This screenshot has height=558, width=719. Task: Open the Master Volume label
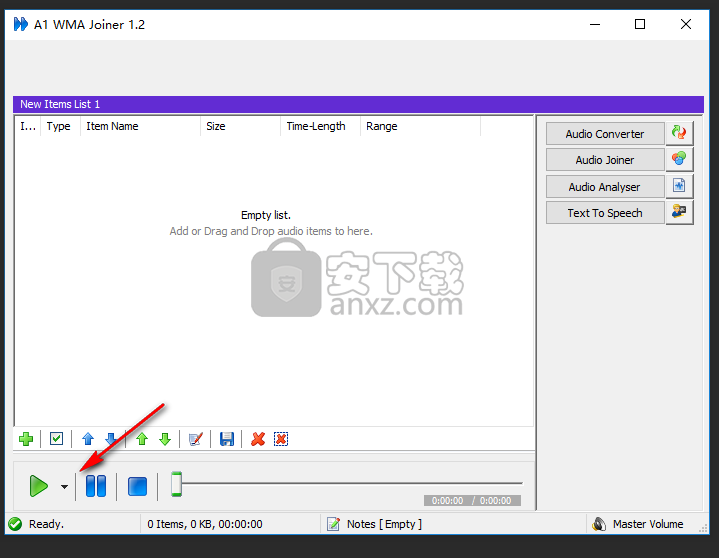[x=648, y=524]
